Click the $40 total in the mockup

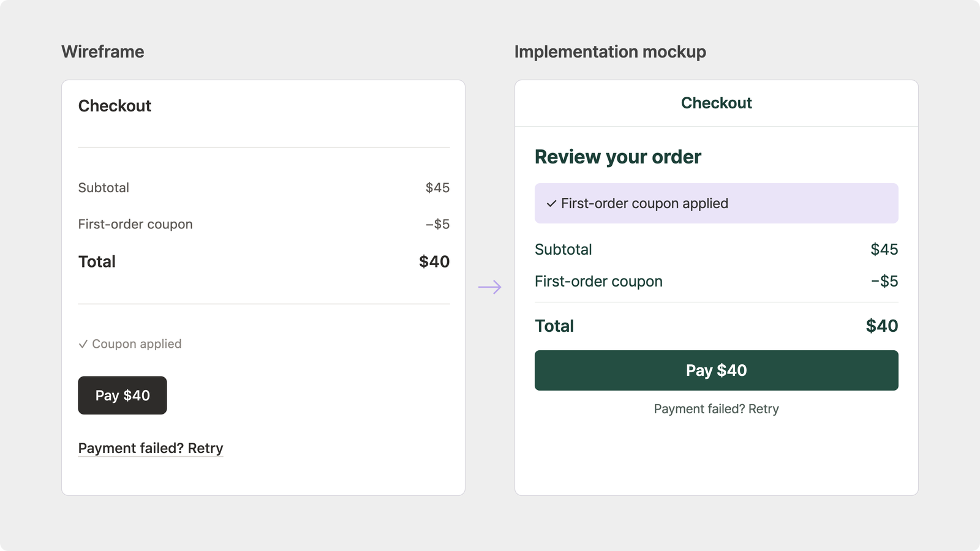[882, 326]
